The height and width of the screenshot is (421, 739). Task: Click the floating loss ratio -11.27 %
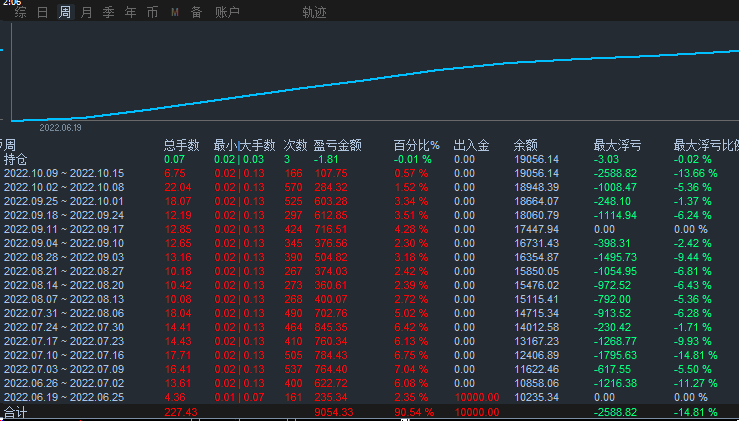coord(696,383)
